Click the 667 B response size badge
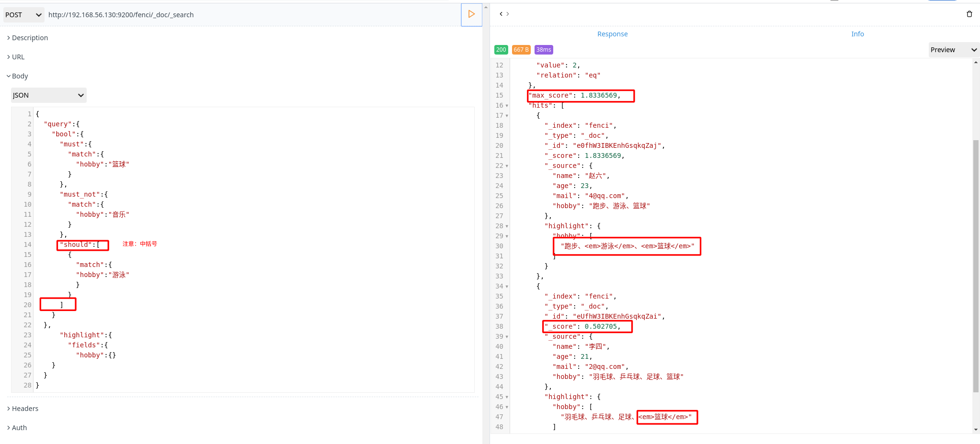Screen dimensions: 980x444 click(x=522, y=49)
